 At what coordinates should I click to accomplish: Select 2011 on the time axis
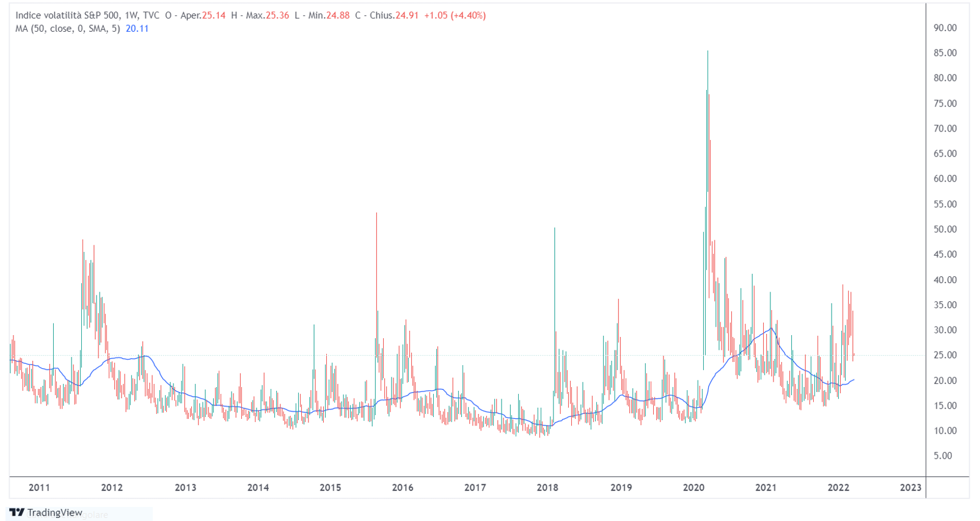coord(39,487)
